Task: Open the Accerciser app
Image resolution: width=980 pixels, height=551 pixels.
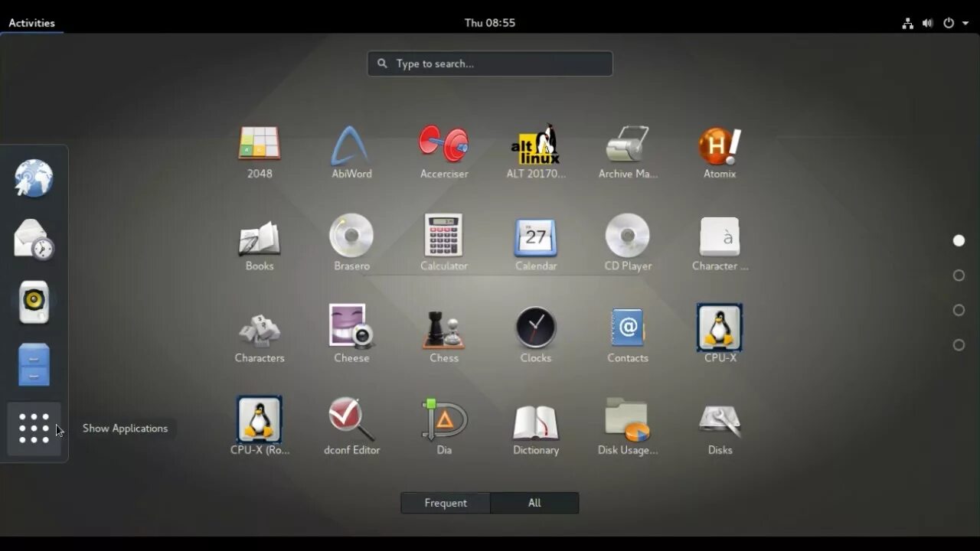Action: coord(444,152)
